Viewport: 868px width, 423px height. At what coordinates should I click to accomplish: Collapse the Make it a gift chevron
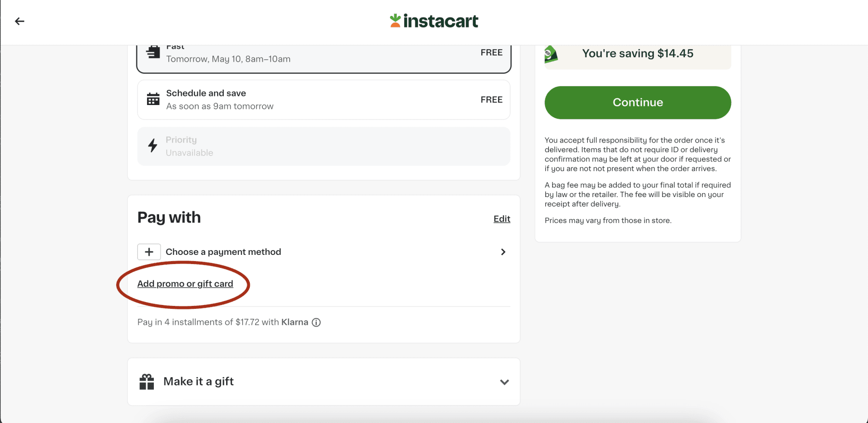[x=504, y=382]
